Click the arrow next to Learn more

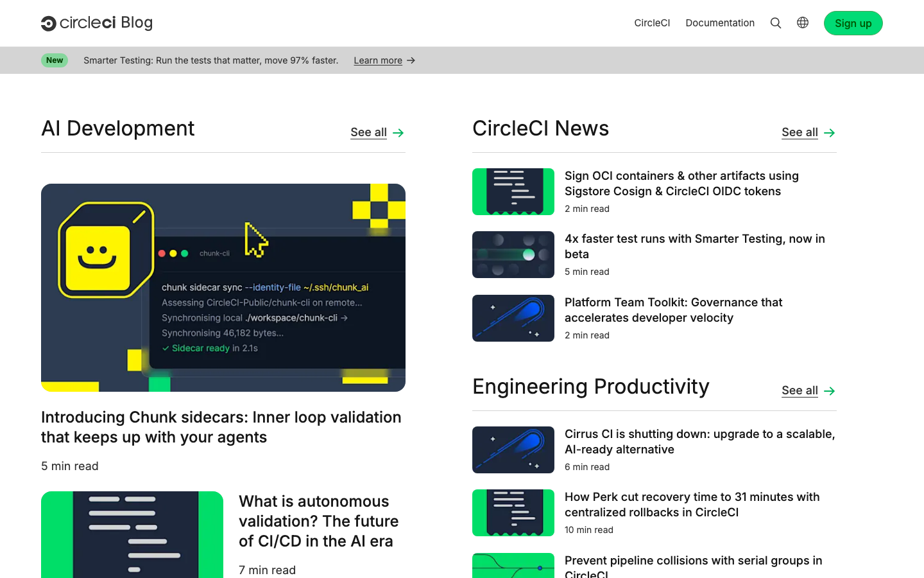[411, 60]
